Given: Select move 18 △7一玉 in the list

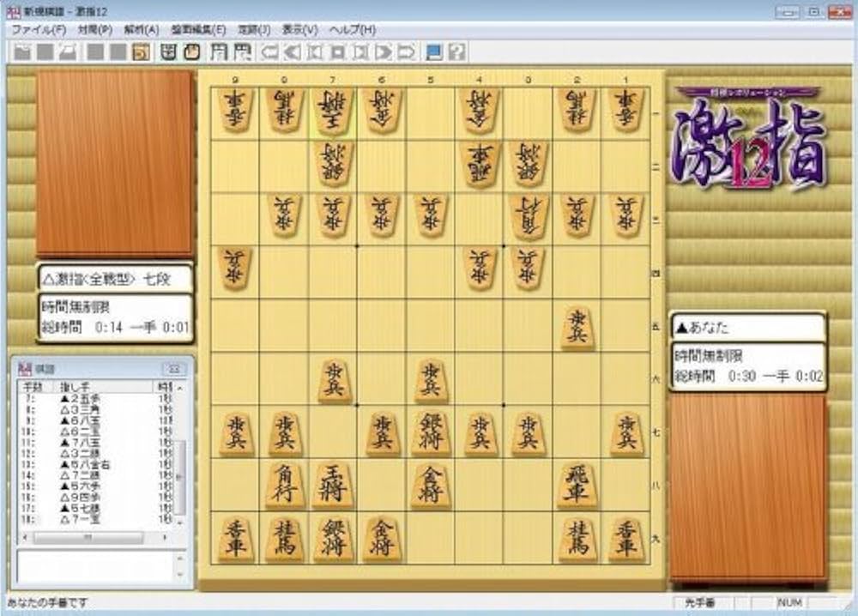Looking at the screenshot, I should 96,519.
